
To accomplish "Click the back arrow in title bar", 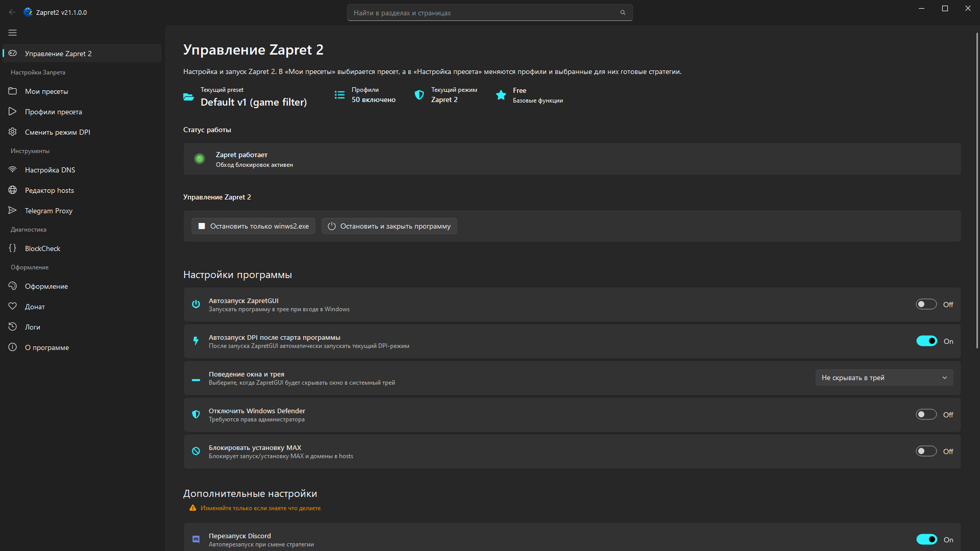I will point(12,12).
